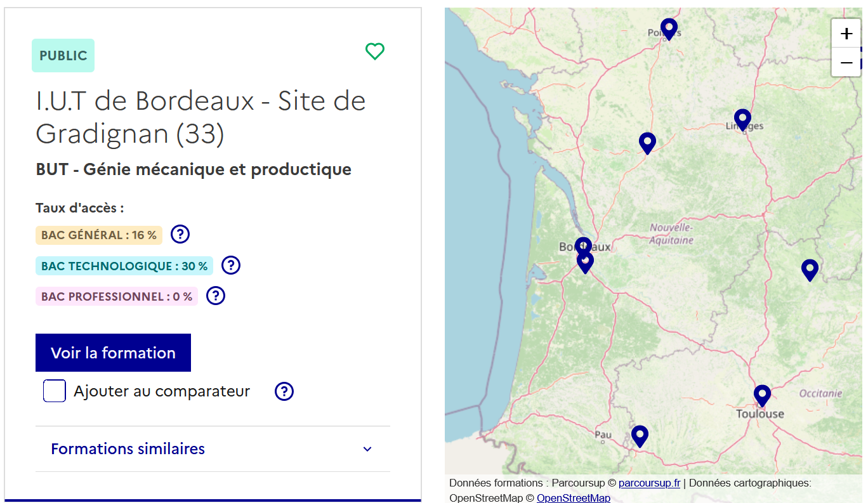Check the Ajouter au comparateur checkbox

[55, 391]
